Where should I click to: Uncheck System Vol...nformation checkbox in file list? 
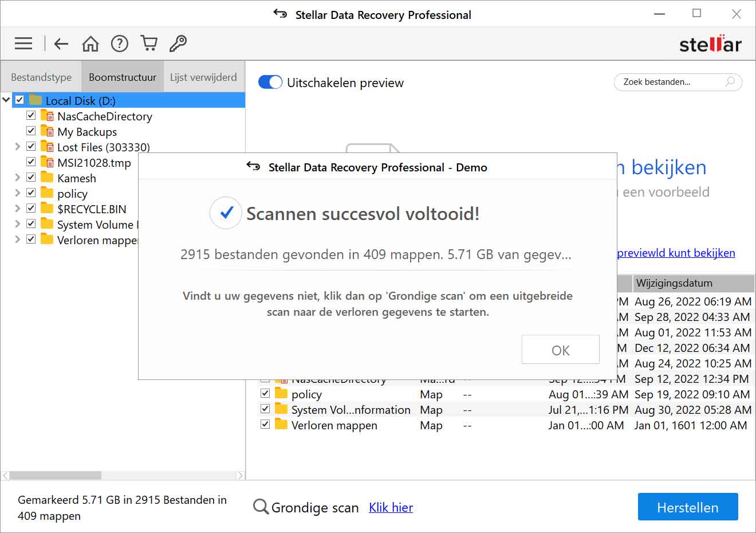[265, 409]
